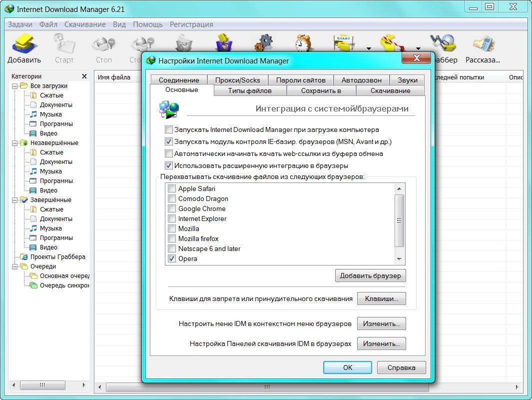
Task: Click the Добавить браузер button
Action: [370, 275]
